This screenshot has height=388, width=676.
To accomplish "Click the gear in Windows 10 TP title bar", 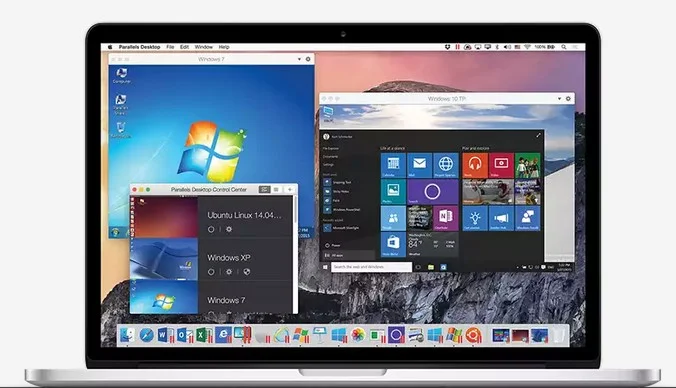I will click(568, 99).
